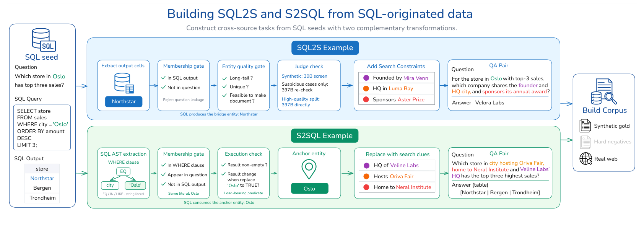Select the 'Oslo' leaf node in the AST tree
644x236 pixels.
point(135,185)
